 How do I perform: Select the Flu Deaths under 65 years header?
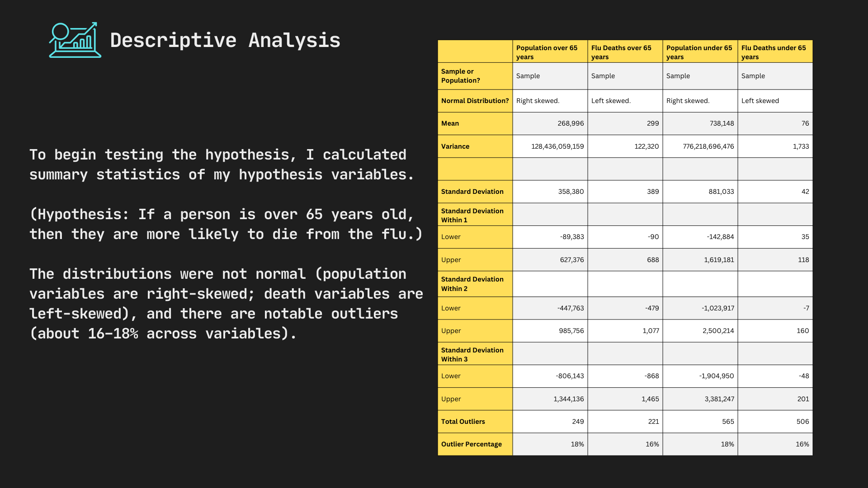[774, 52]
